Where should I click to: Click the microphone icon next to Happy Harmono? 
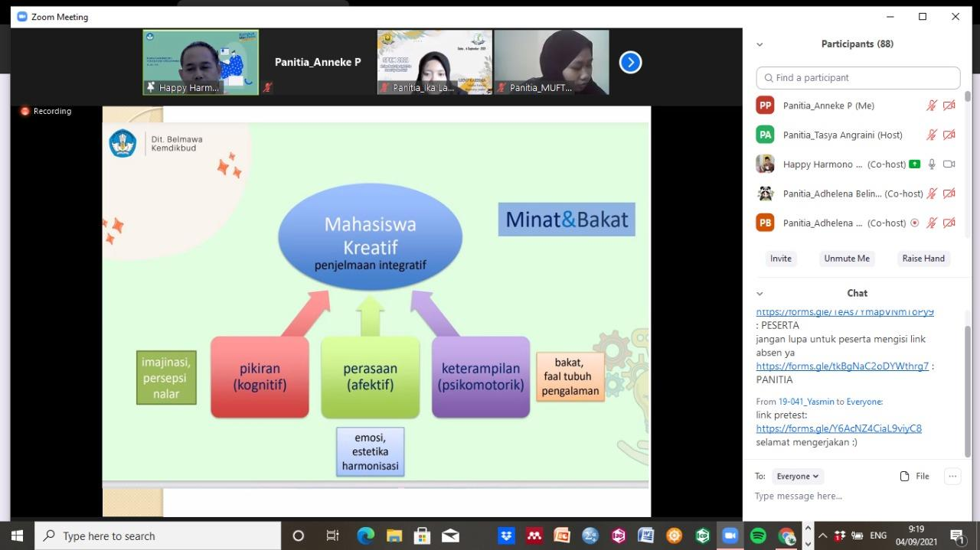931,164
